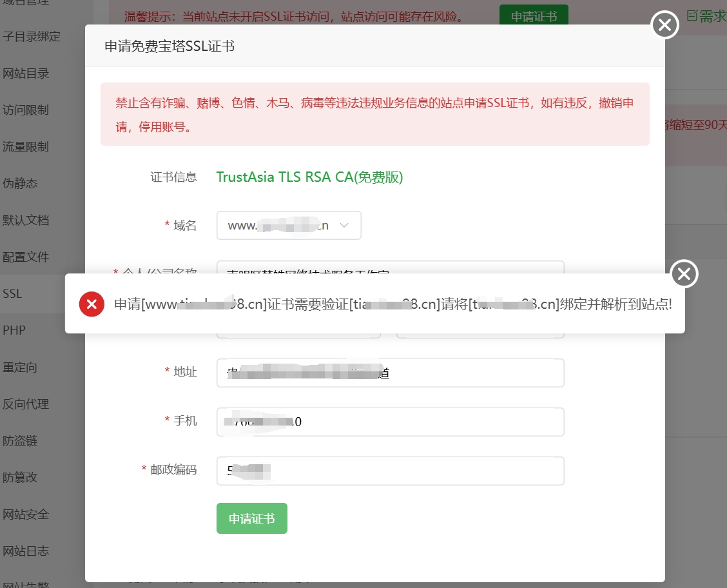Screen dimensions: 727x588
Task: Open 重定向 in the sidebar
Action: [x=20, y=367]
